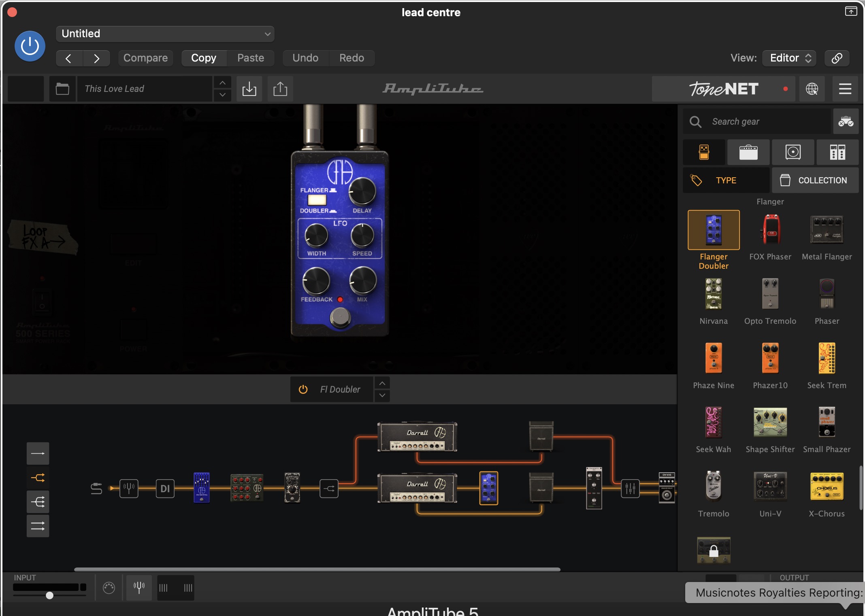
Task: Open the Untitled preset dropdown
Action: pos(165,34)
